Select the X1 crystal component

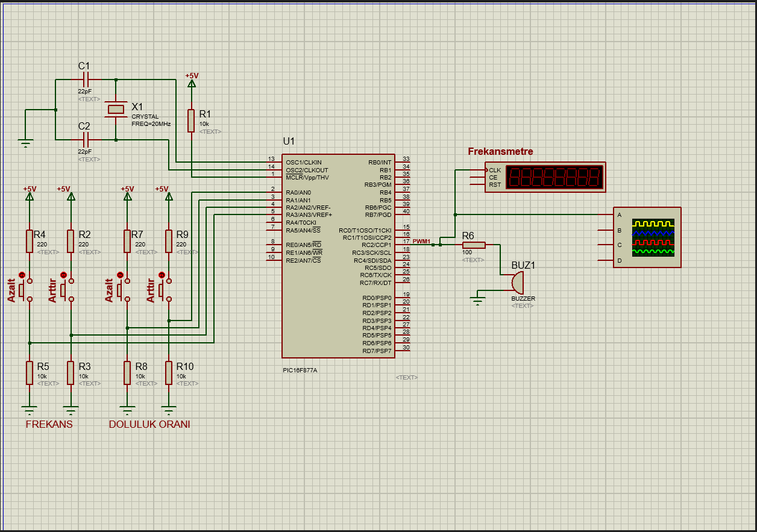pos(117,110)
